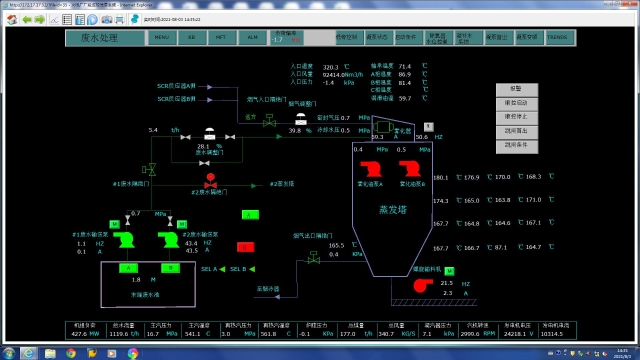
Task: Open the TRENDS tab
Action: coord(557,37)
